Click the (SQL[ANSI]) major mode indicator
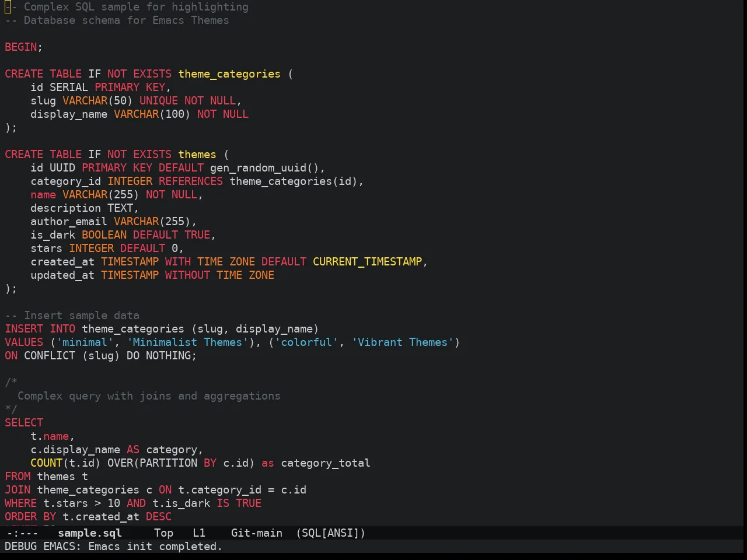 [330, 533]
